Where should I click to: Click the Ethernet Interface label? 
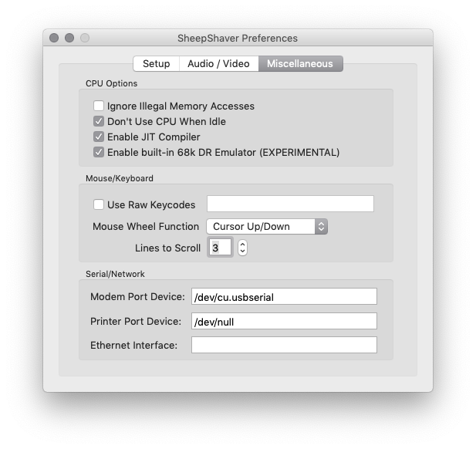click(134, 345)
